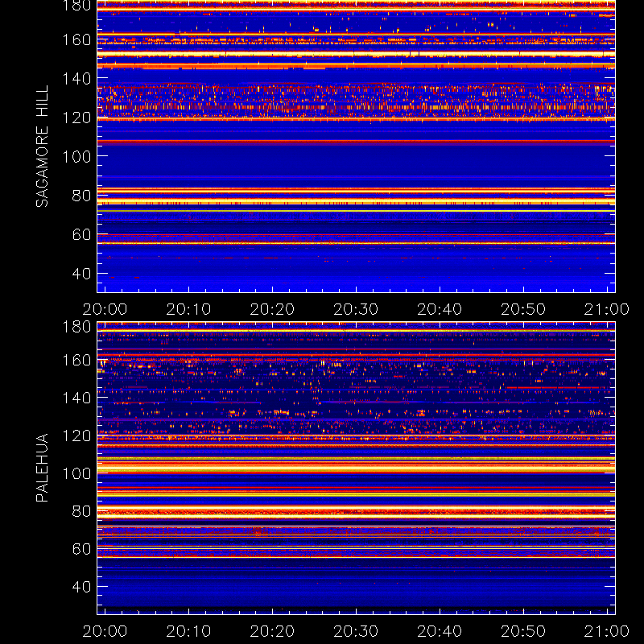Image resolution: width=644 pixels, height=644 pixels.
Task: Click 20:40 time label under Sagamore Hill plot
Action: coord(440,309)
